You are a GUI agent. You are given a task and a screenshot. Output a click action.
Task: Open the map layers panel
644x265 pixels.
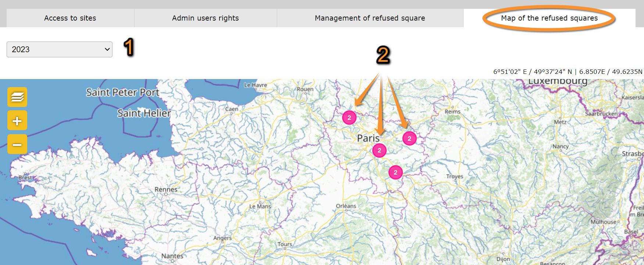[x=17, y=97]
